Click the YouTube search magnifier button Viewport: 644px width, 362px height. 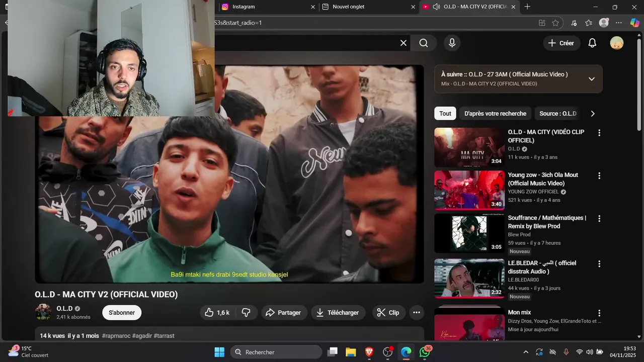coord(424,43)
